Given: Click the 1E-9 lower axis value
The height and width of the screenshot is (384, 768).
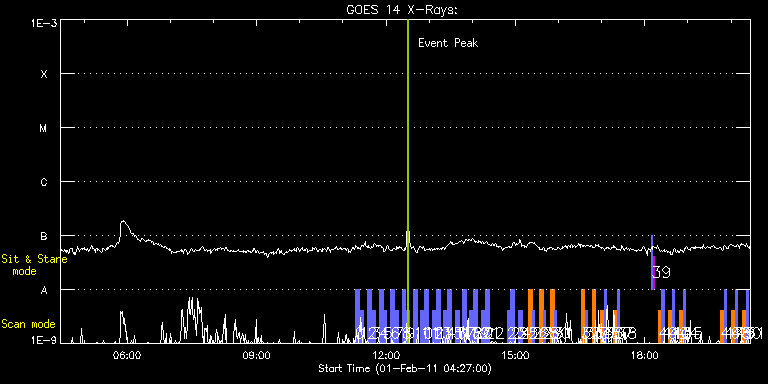Looking at the screenshot, I should (44, 340).
